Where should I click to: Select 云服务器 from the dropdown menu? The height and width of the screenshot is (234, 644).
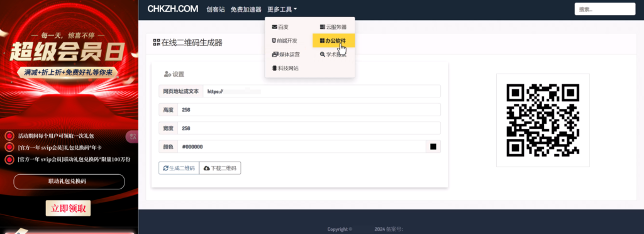pos(333,26)
